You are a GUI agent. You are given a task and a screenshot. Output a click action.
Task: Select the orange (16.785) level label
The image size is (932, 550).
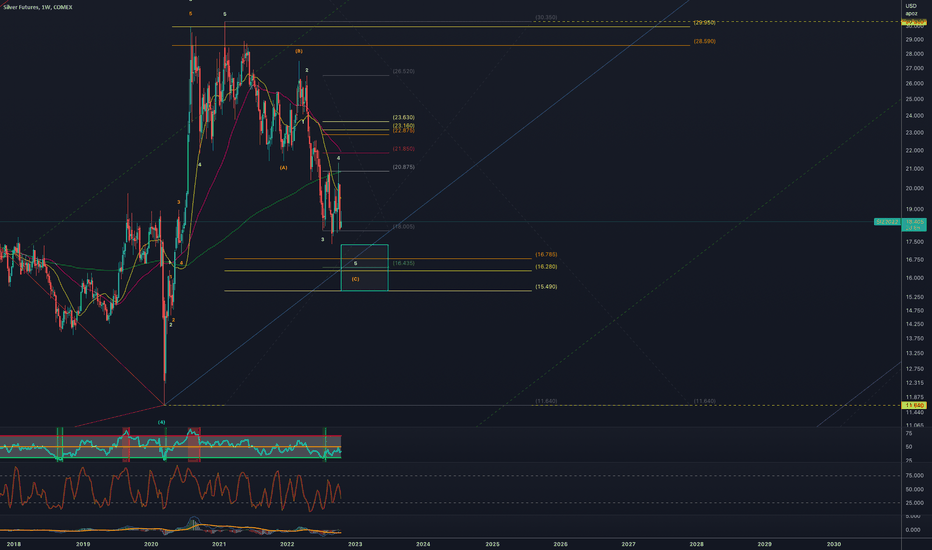546,254
